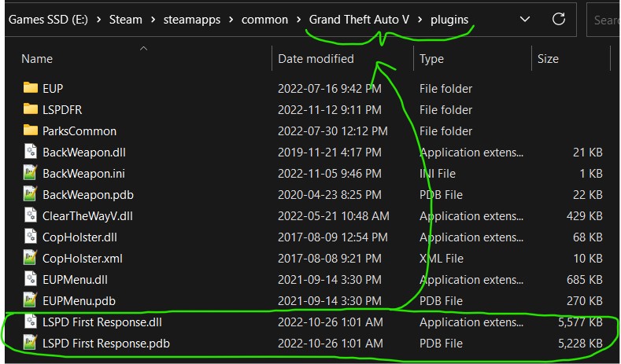Expand chevron after Games SSD (E:)
621x364 pixels.
pos(98,20)
